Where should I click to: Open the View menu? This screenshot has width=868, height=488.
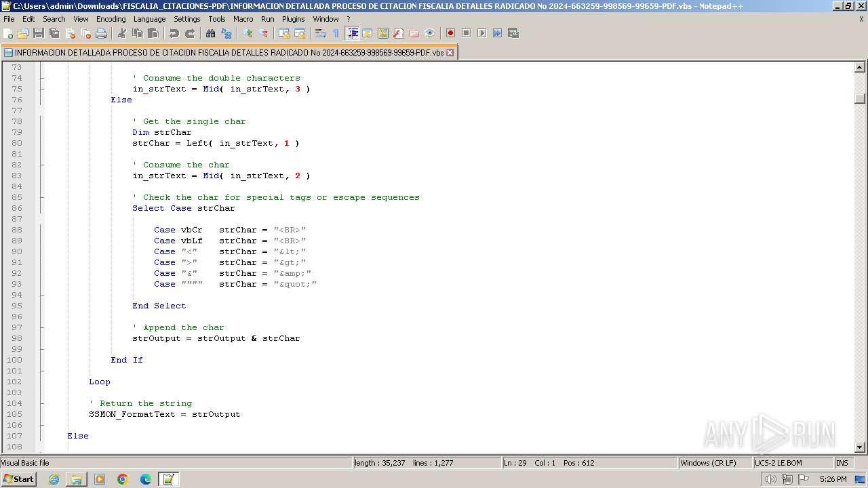[81, 19]
